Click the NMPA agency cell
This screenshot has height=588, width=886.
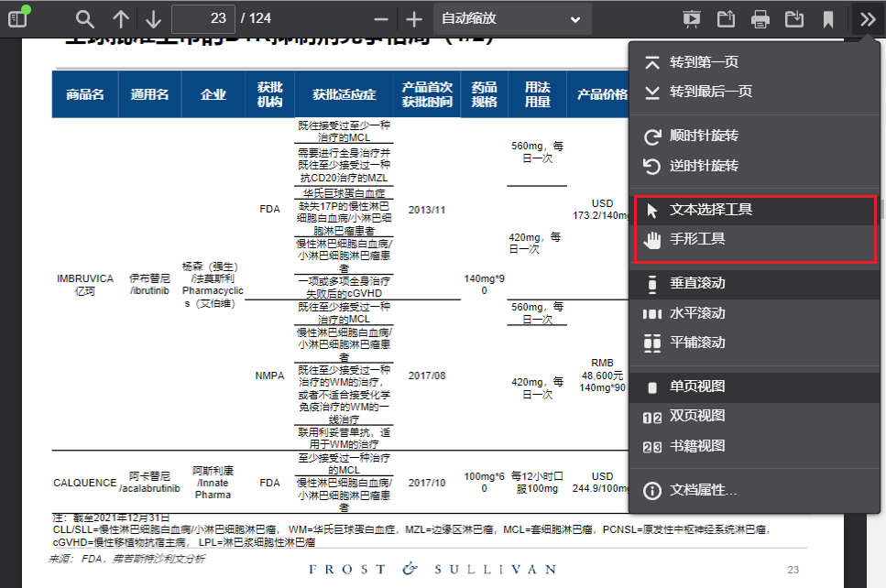pyautogui.click(x=269, y=376)
